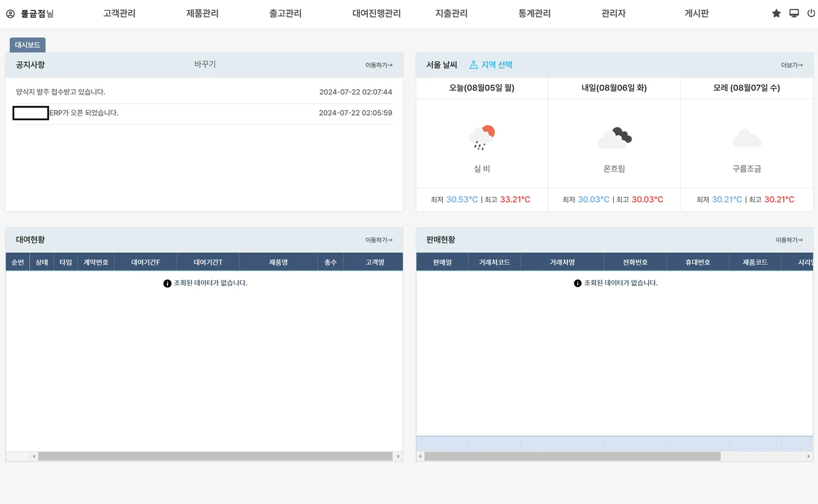Screen dimensions: 818x504
Task: Open the 제품관리 menu
Action: click(202, 13)
